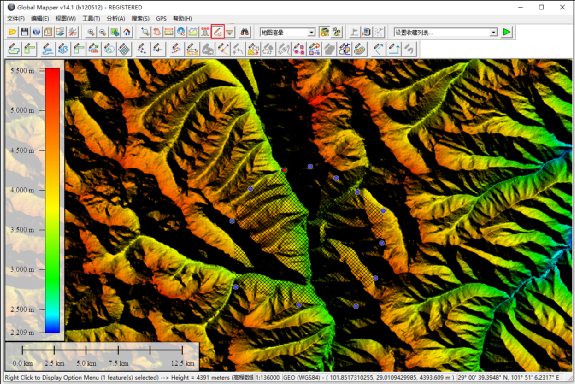The width and height of the screenshot is (575, 384).
Task: Click the 2,209 m legend label
Action: coord(23,332)
